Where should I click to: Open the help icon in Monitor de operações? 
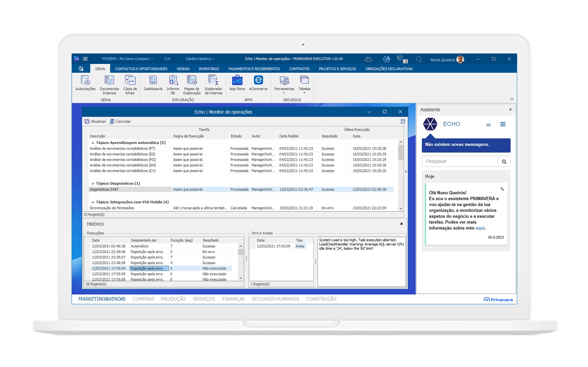coord(403,122)
